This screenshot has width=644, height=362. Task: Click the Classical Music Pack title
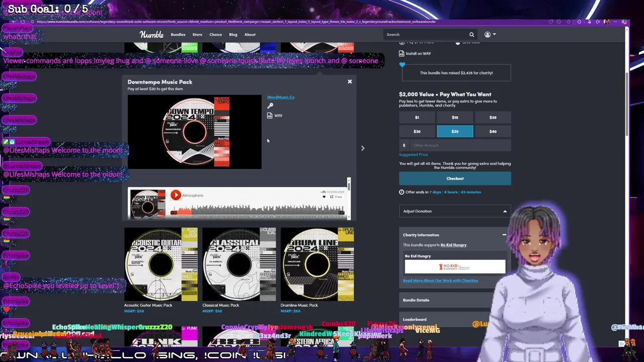click(x=220, y=305)
